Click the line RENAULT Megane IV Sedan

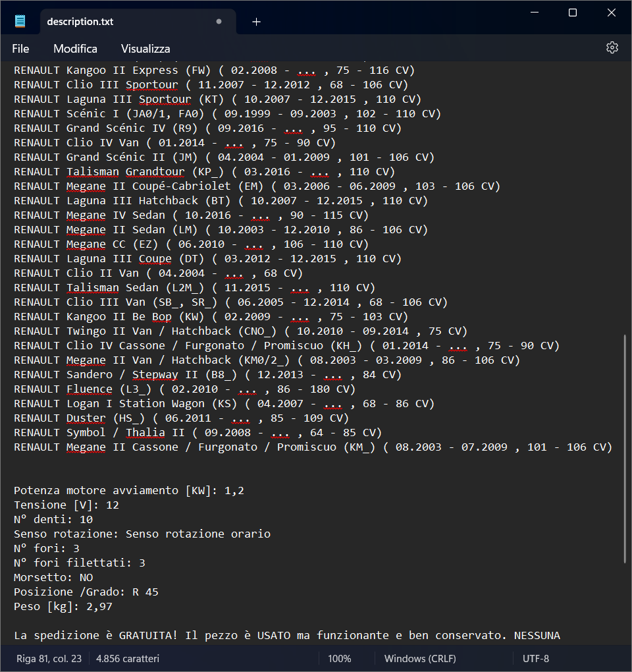coord(191,215)
